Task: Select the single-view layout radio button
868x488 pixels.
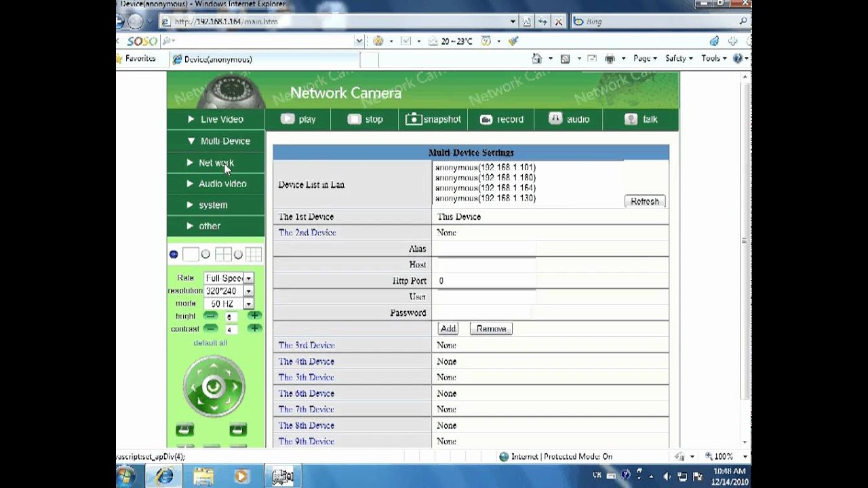Action: click(174, 255)
